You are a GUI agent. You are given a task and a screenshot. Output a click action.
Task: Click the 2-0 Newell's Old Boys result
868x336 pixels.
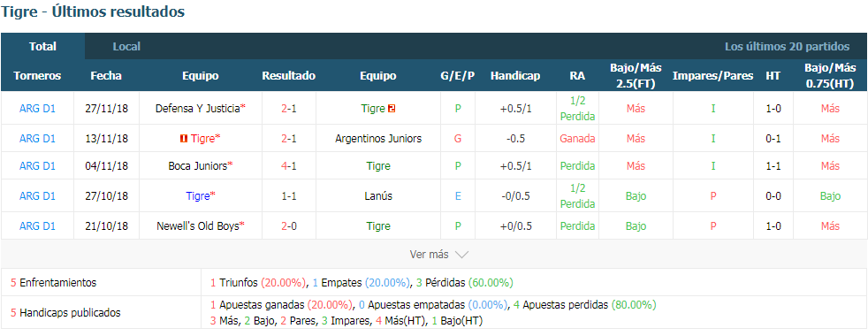(x=288, y=225)
